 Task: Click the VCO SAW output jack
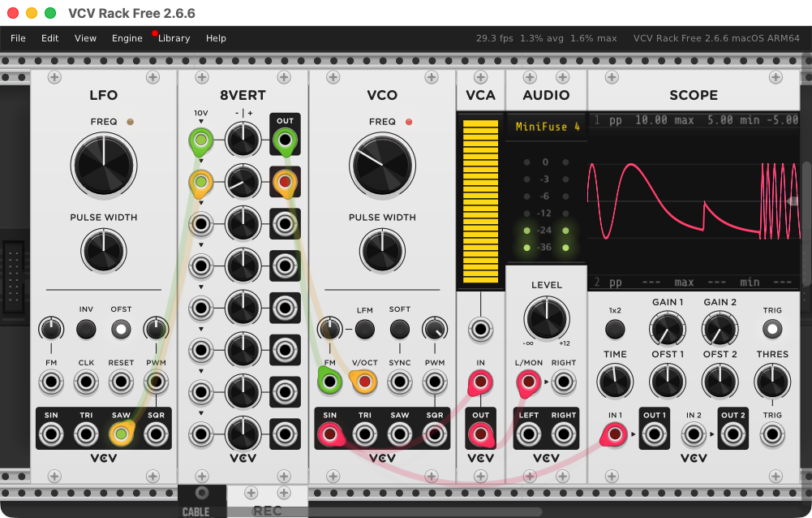point(400,434)
